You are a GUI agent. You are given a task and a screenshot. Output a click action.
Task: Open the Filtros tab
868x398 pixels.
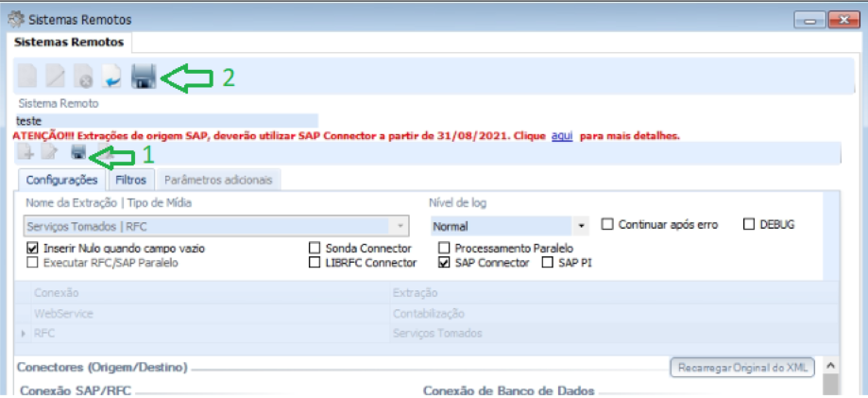pyautogui.click(x=131, y=181)
